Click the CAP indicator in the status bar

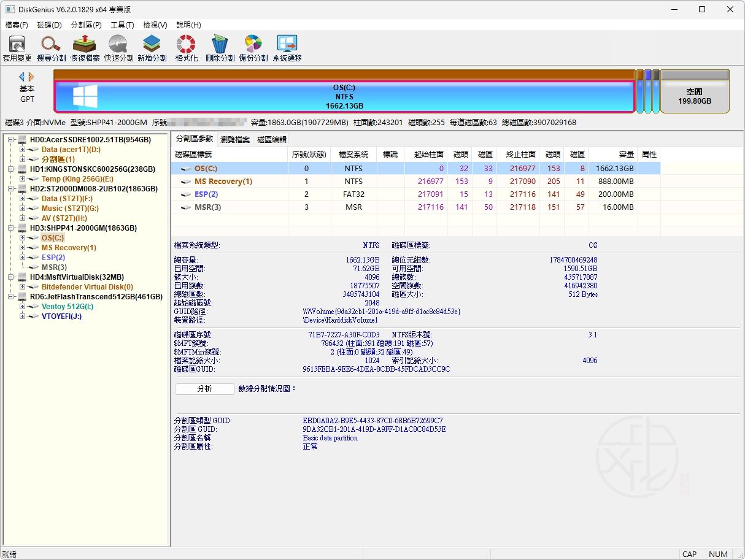[x=690, y=554]
